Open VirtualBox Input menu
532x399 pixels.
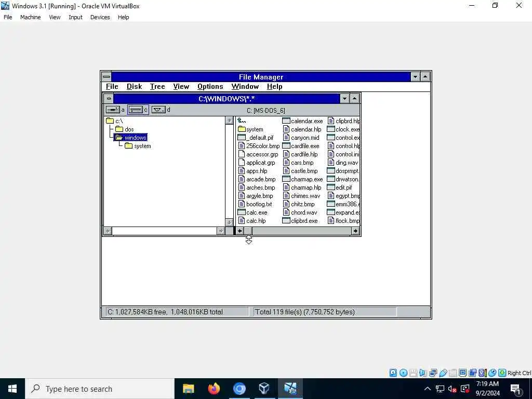[75, 17]
